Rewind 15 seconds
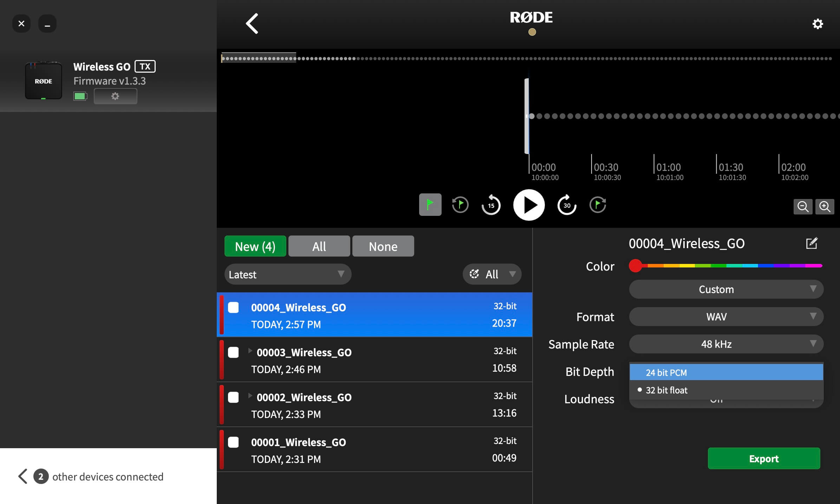The height and width of the screenshot is (504, 840). click(x=491, y=205)
